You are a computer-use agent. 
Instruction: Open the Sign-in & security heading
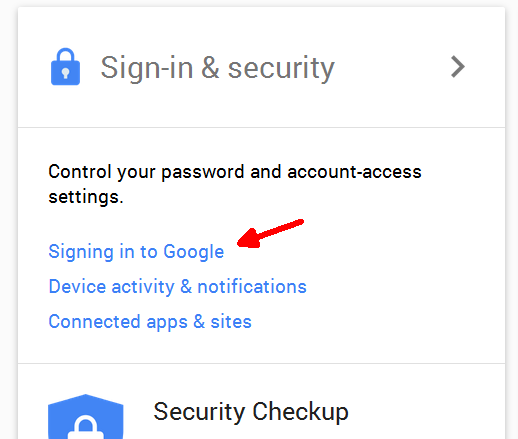pos(218,68)
